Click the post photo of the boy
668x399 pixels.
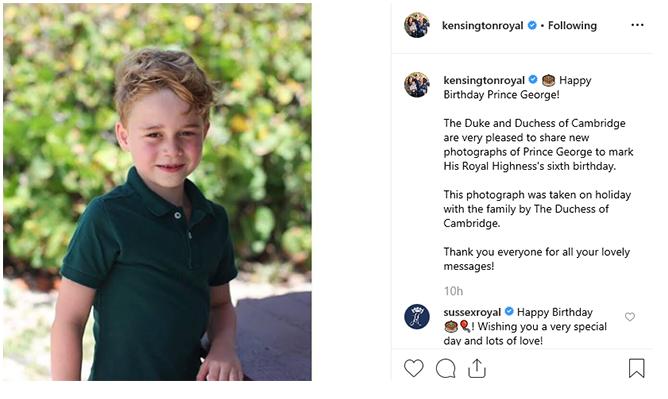157,192
